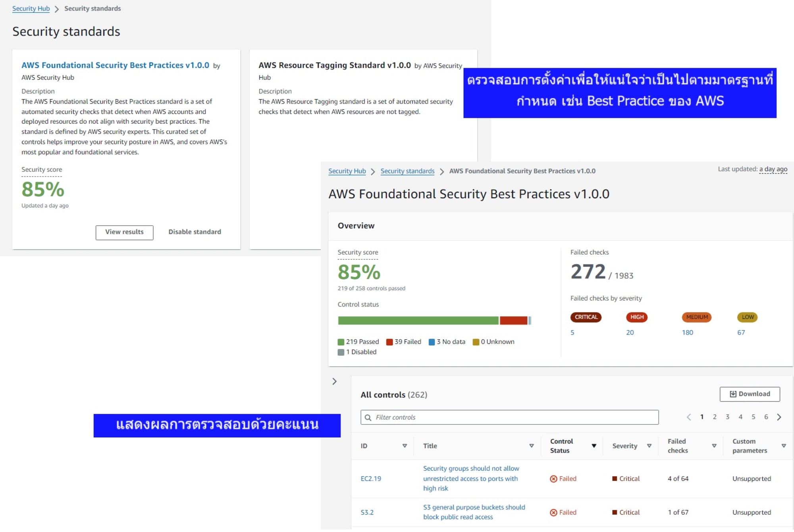Focus the Filter controls search field
Viewport: 794px width, 532px height.
pos(509,417)
